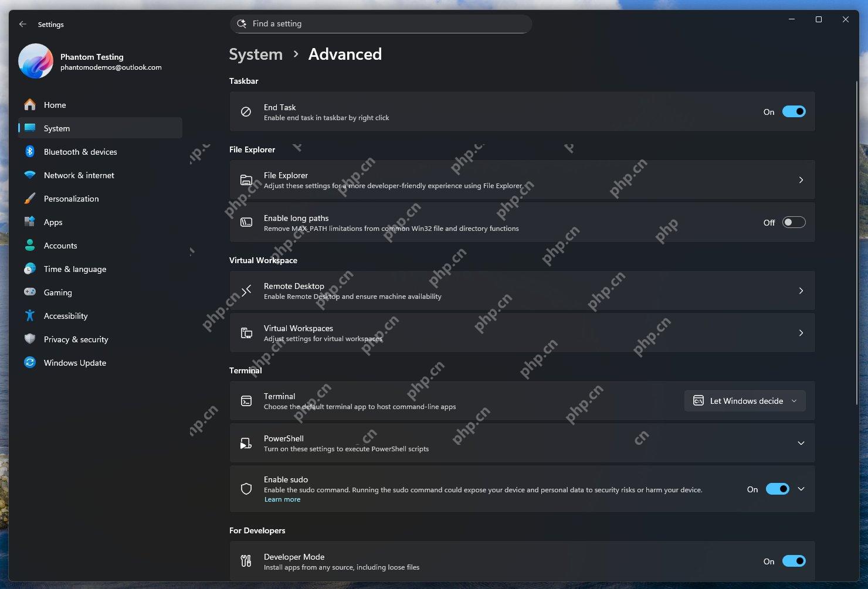Click the System monitor icon in sidebar
The height and width of the screenshot is (589, 868).
30,128
